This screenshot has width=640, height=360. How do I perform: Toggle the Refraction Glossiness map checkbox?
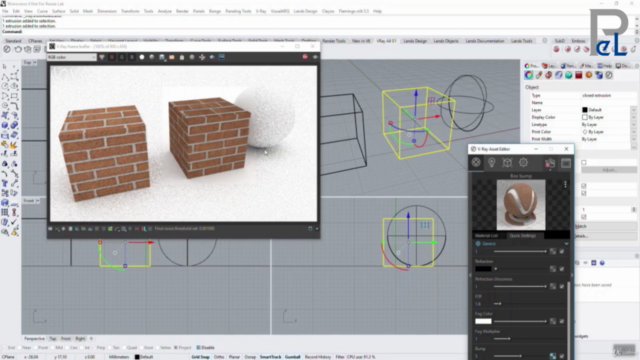click(x=562, y=287)
